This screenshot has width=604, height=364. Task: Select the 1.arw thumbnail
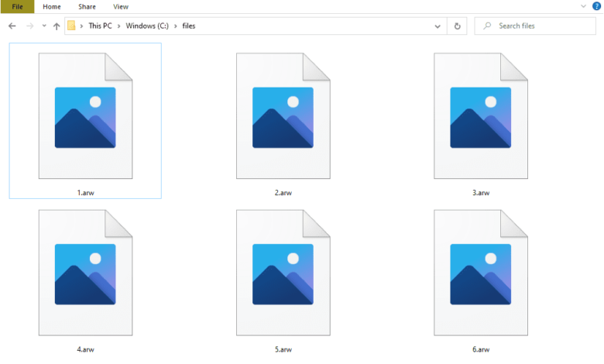tap(85, 116)
